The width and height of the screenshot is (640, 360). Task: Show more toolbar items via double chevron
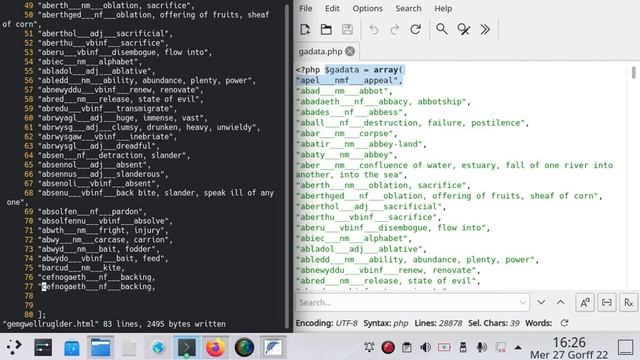coord(485,29)
